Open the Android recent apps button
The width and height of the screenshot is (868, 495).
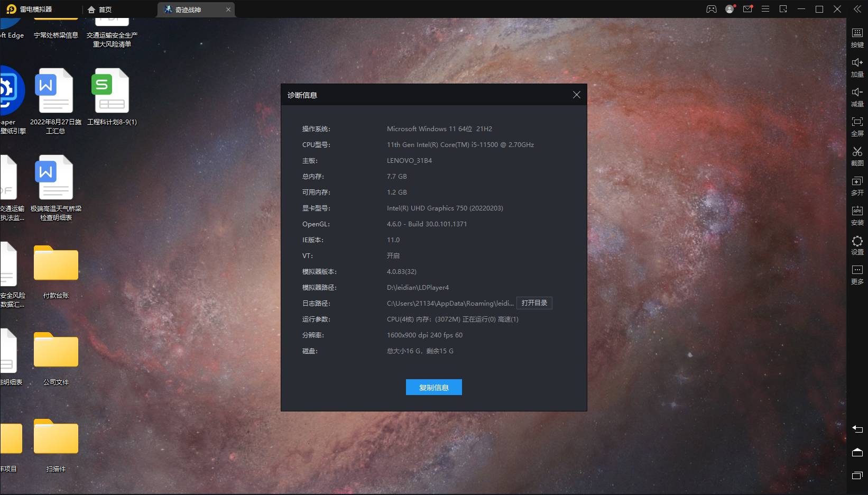click(857, 475)
